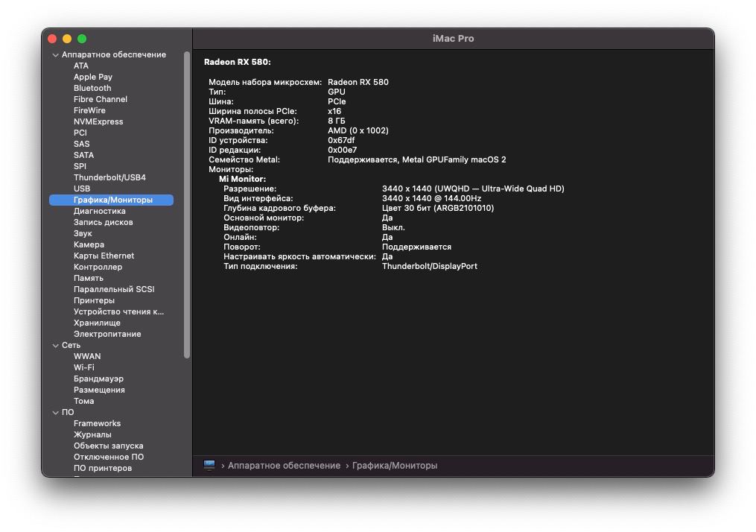Screen dimensions: 756x532
Task: Click the 3440 x 1440 (UWQHD) resolution value
Action: click(473, 189)
